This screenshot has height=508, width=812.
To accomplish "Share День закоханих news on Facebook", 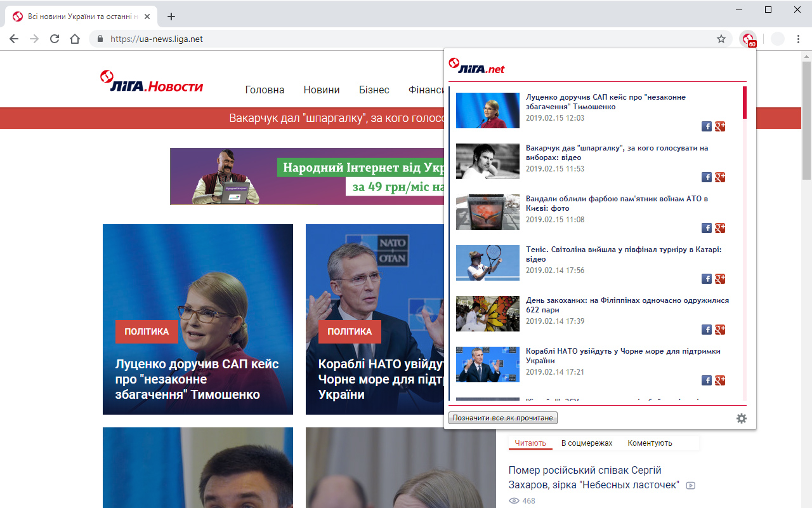I will click(707, 330).
